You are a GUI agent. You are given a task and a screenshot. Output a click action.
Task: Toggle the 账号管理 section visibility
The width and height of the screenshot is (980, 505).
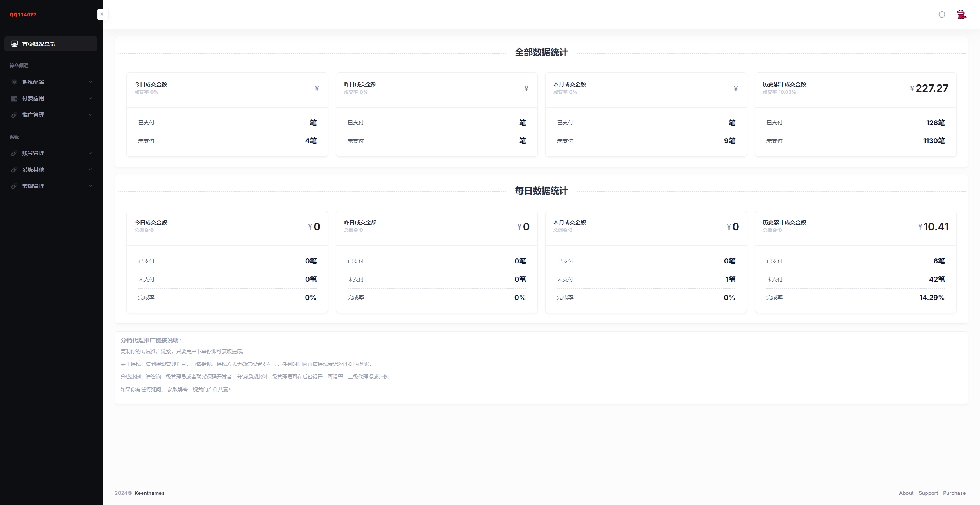point(51,153)
